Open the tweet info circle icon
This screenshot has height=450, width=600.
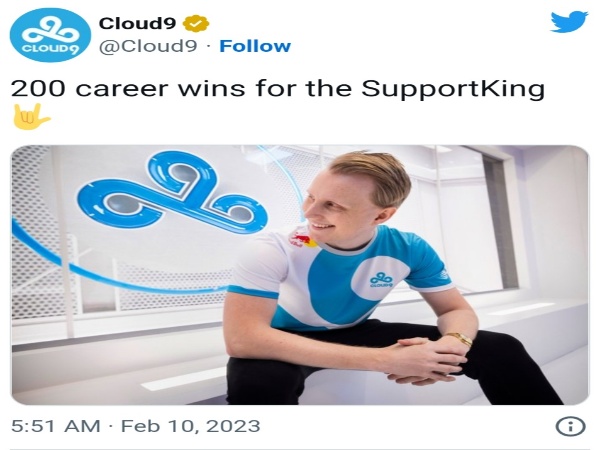point(570,426)
